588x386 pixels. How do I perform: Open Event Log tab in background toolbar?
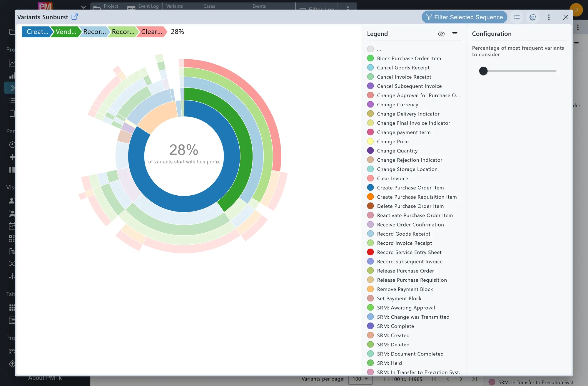click(x=143, y=6)
